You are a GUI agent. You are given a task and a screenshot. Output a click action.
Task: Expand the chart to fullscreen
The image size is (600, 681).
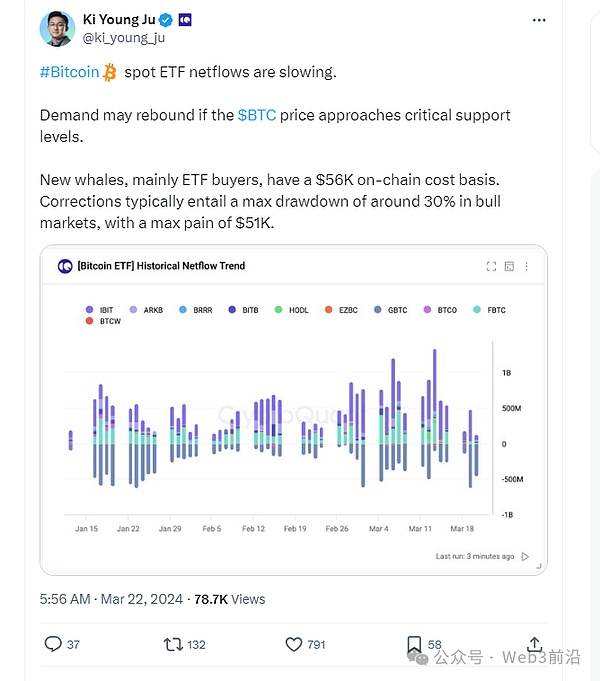pos(491,266)
